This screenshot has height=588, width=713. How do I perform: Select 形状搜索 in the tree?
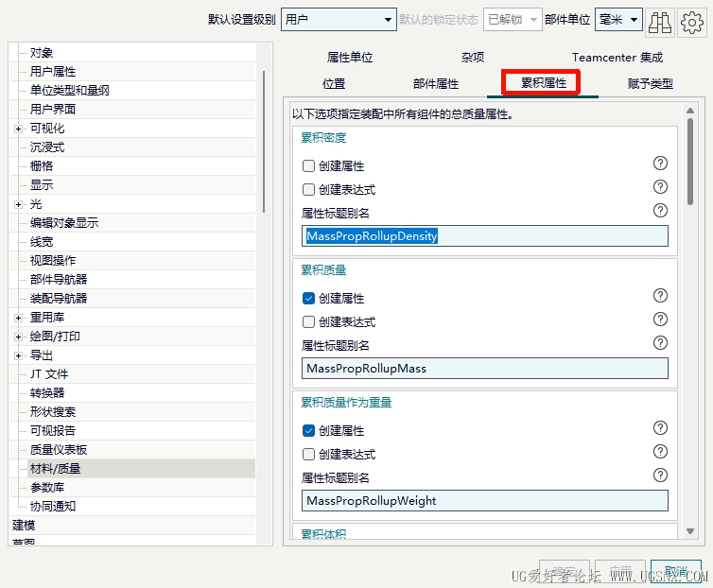click(x=53, y=412)
